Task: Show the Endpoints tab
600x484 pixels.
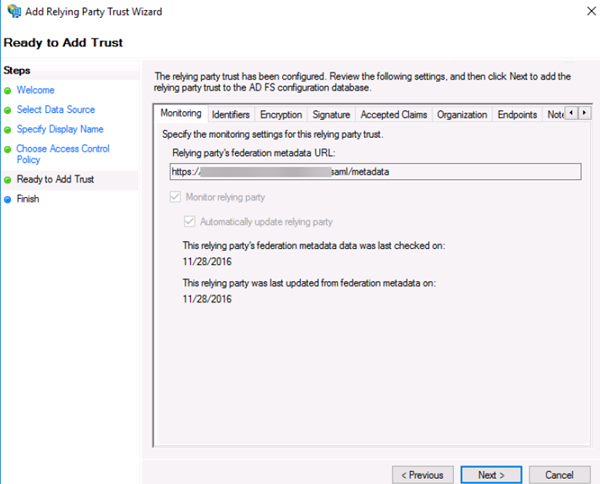Action: click(517, 114)
